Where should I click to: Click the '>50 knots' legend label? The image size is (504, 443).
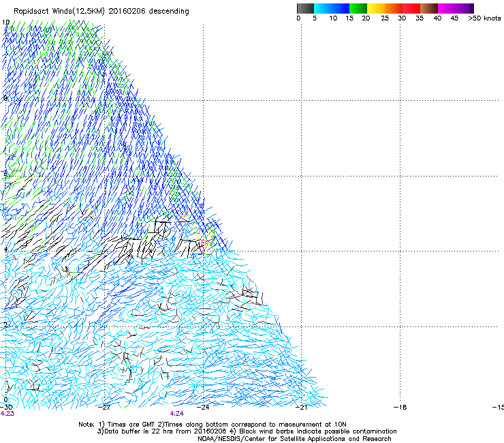484,18
